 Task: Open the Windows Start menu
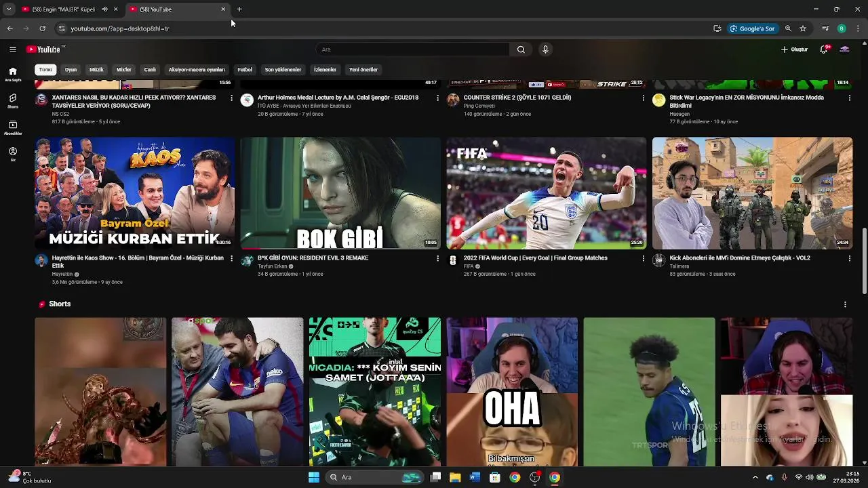pyautogui.click(x=314, y=477)
